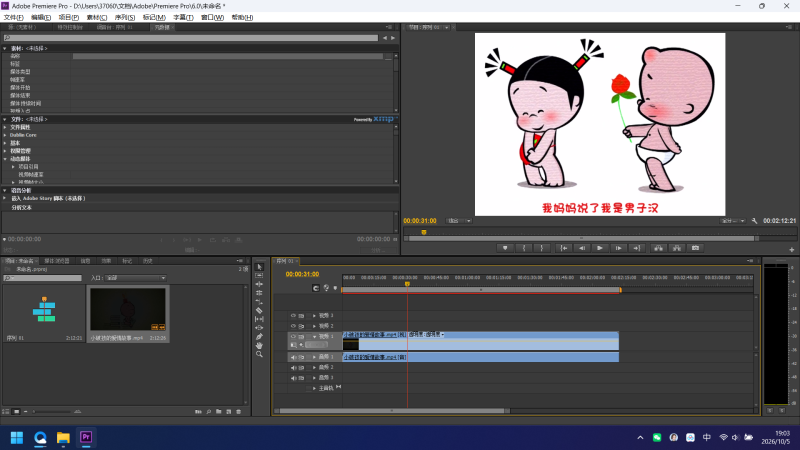Viewport: 800px width, 450px height.
Task: Expand the Master audio track
Action: [314, 388]
